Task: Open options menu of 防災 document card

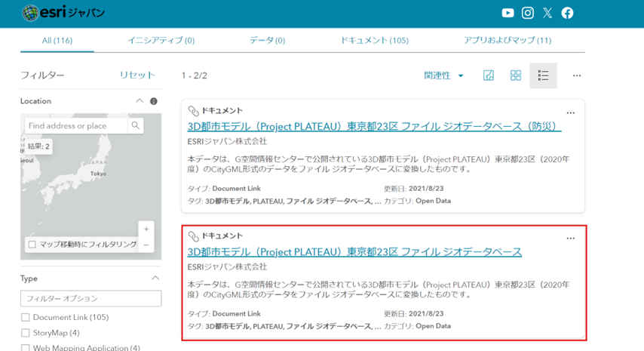Action: point(571,112)
